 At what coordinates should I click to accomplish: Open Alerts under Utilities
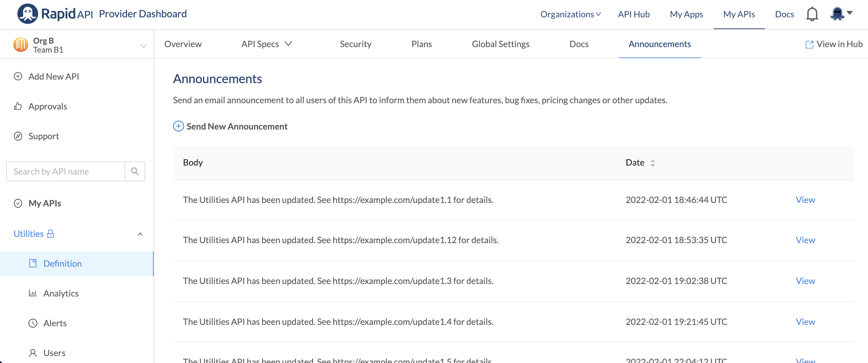(x=55, y=323)
